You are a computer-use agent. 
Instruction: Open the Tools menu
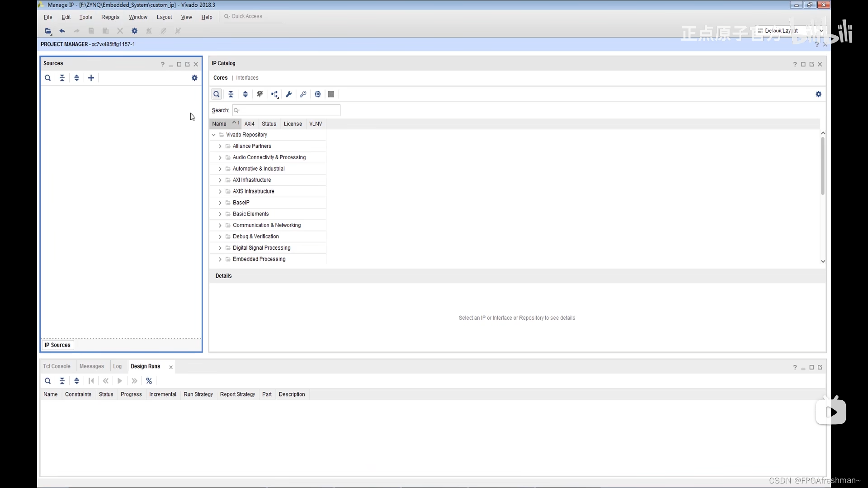(x=85, y=17)
